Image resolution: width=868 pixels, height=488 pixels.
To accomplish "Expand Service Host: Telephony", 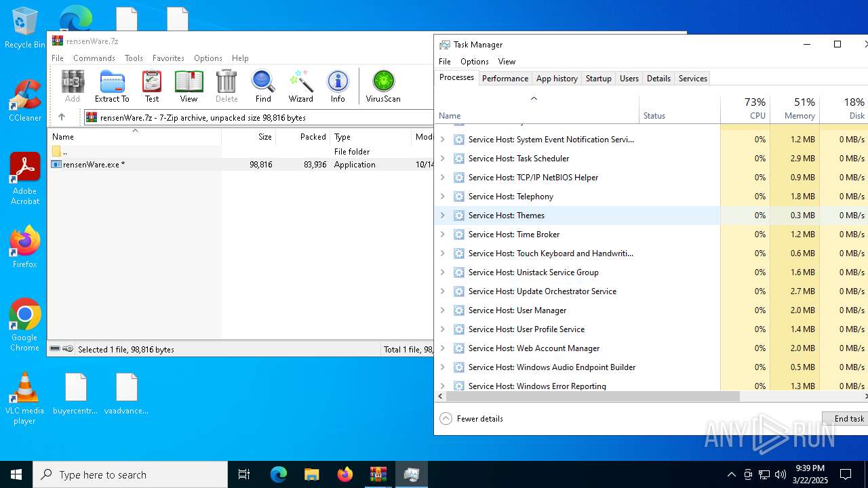I will pyautogui.click(x=443, y=196).
